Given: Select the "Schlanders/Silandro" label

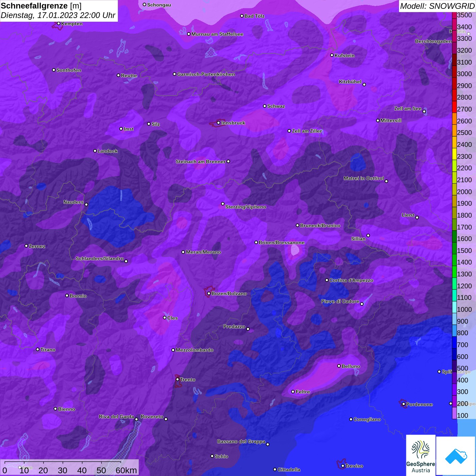Looking at the screenshot, I should coord(100,258).
